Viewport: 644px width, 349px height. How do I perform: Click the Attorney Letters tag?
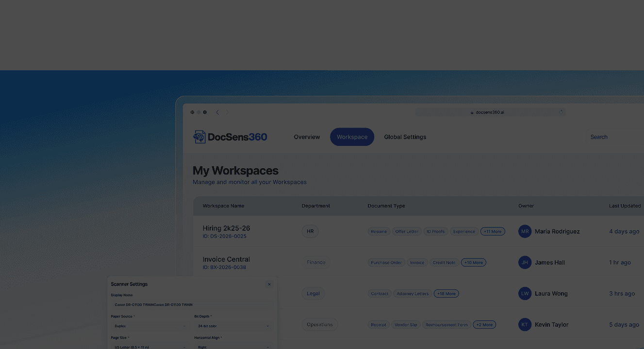click(413, 294)
